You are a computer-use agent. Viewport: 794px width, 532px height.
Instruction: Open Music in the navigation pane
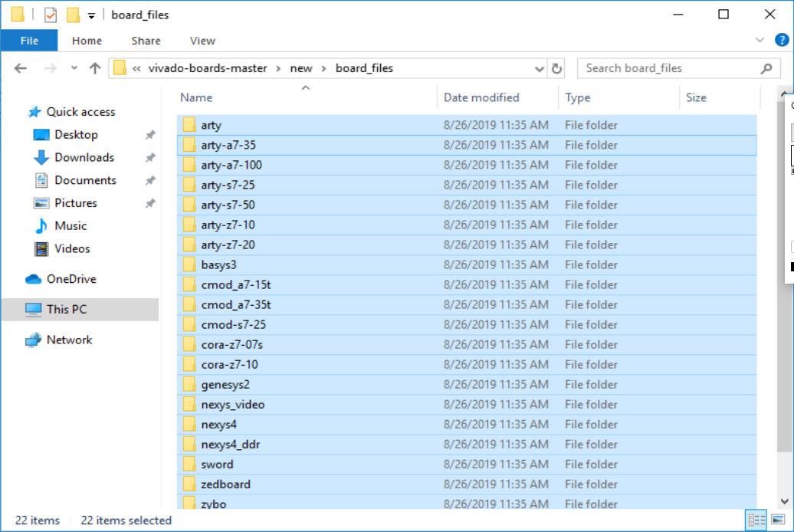71,226
